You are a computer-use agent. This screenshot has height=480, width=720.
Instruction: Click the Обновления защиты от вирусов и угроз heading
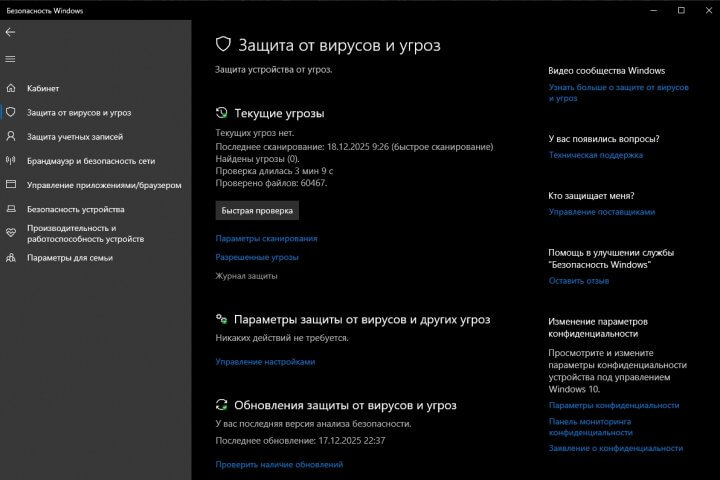pos(345,405)
